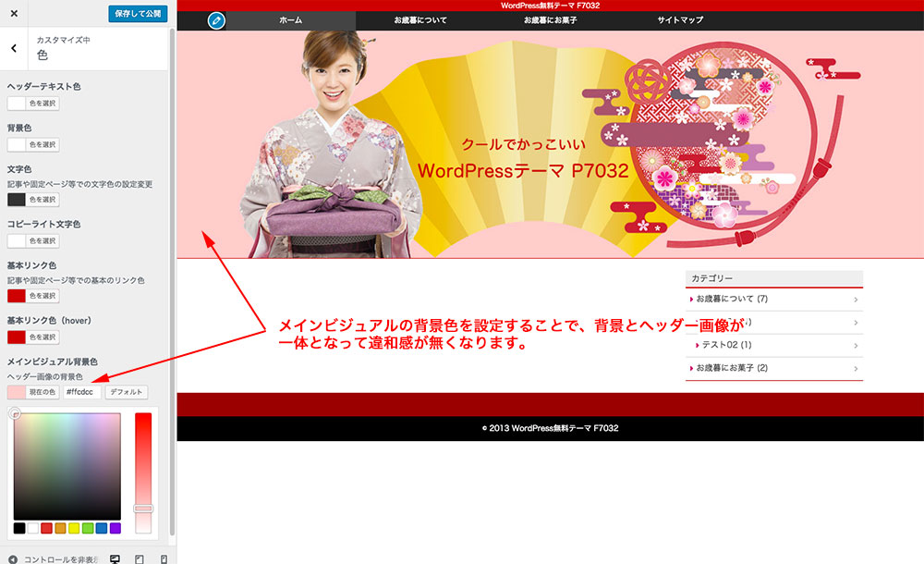Click the #ffcdcc hex input field
Screen dimensions: 924x564
pos(82,392)
